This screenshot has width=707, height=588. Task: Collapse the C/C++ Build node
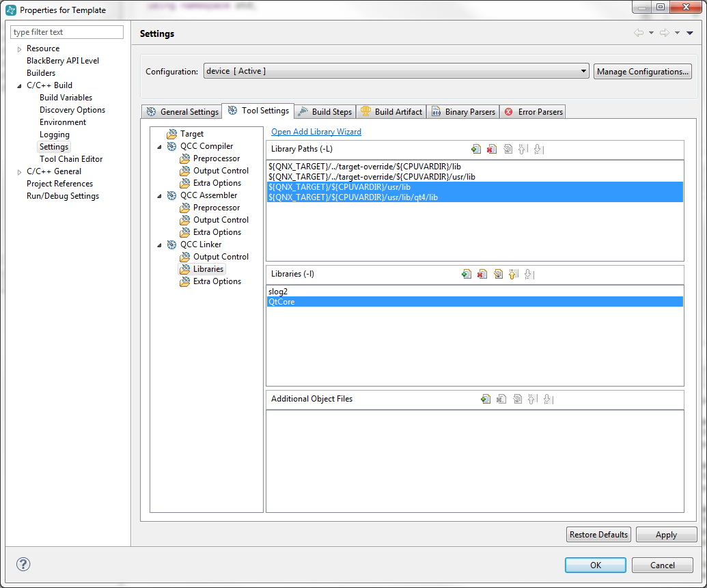point(19,85)
